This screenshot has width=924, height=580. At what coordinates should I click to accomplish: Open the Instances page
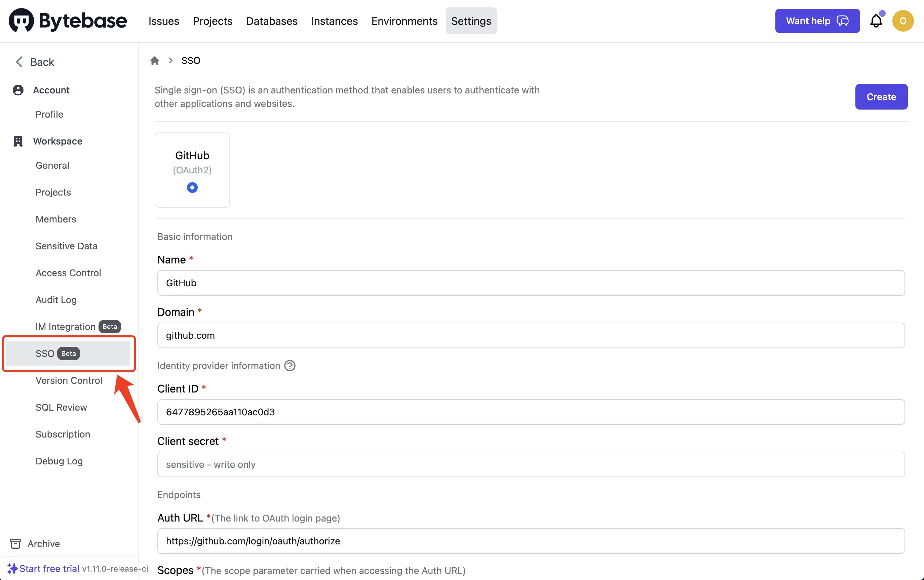pyautogui.click(x=334, y=21)
